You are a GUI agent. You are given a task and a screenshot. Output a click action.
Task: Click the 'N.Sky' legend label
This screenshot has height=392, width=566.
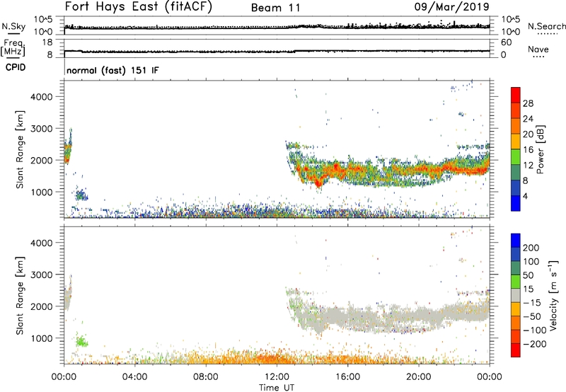click(13, 26)
